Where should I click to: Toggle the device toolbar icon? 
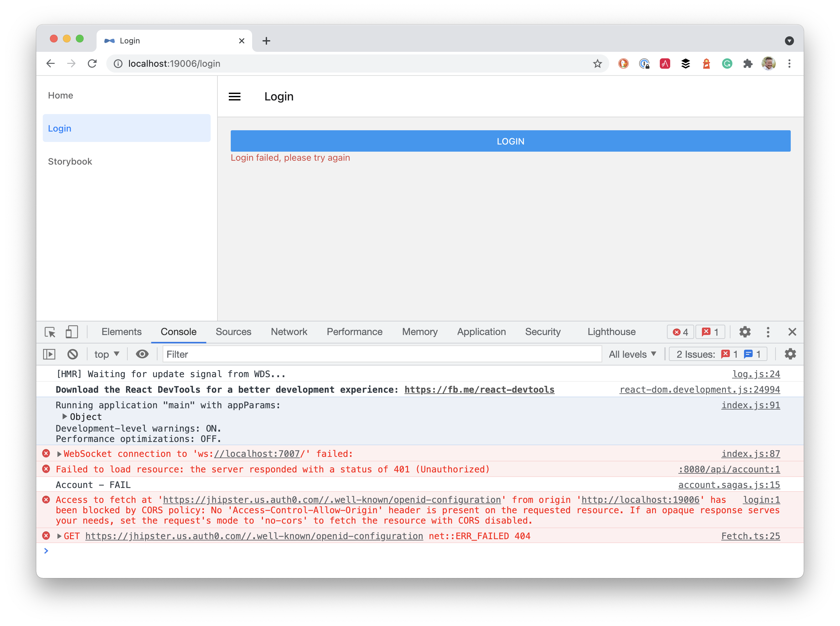[x=72, y=332]
